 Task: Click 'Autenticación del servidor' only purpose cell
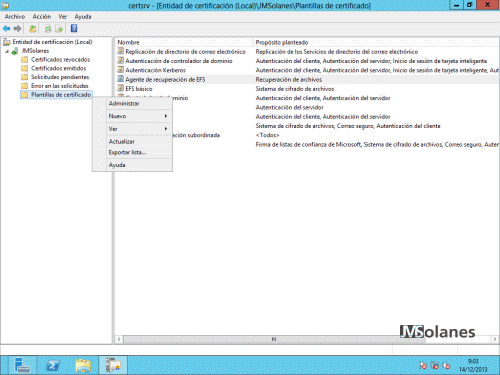point(289,107)
